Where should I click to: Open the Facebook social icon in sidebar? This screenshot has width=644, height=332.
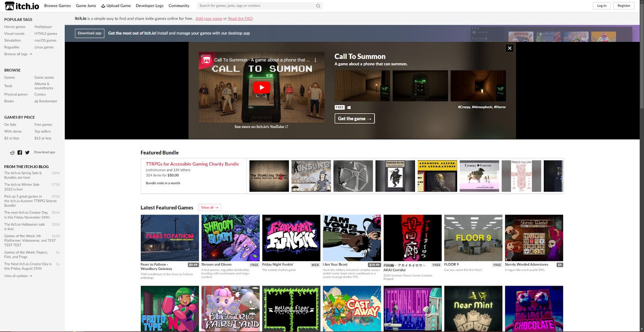(x=20, y=153)
